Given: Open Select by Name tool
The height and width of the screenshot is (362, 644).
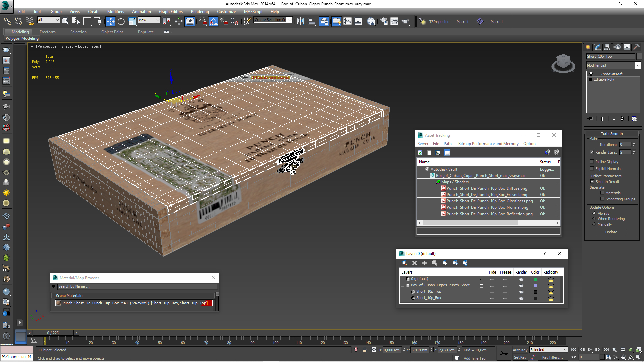Looking at the screenshot, I should click(76, 21).
